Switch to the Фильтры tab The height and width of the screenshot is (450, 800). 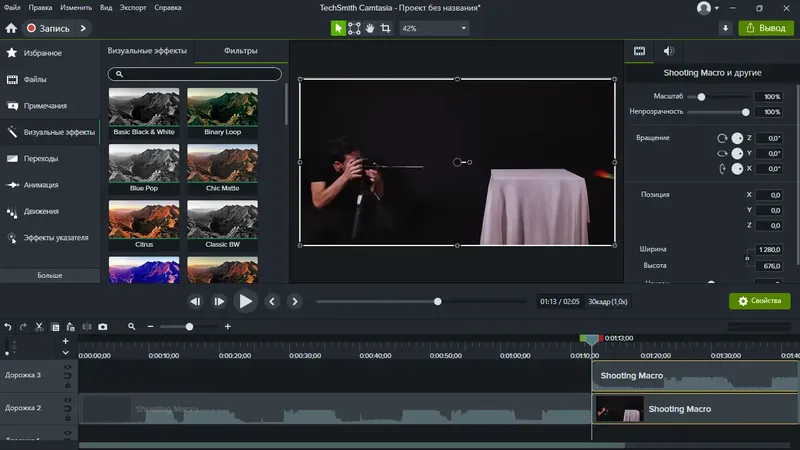pos(241,50)
